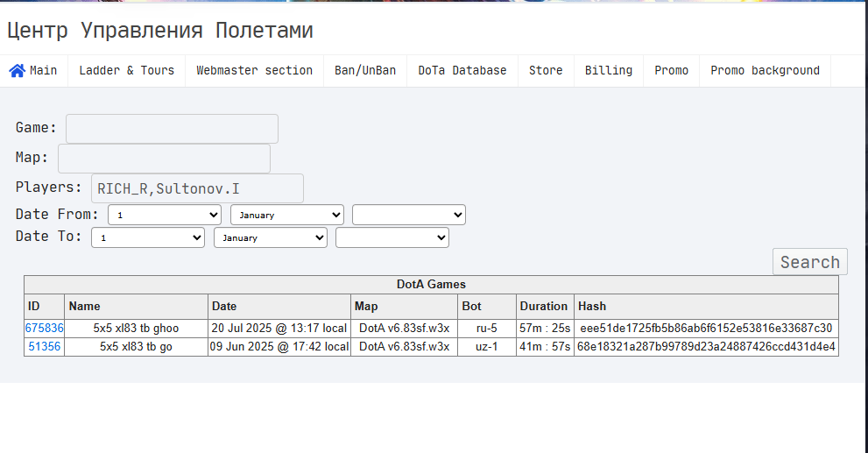Click the Map cell in the 51356 row
Screen dimensions: 868x453
click(x=404, y=347)
